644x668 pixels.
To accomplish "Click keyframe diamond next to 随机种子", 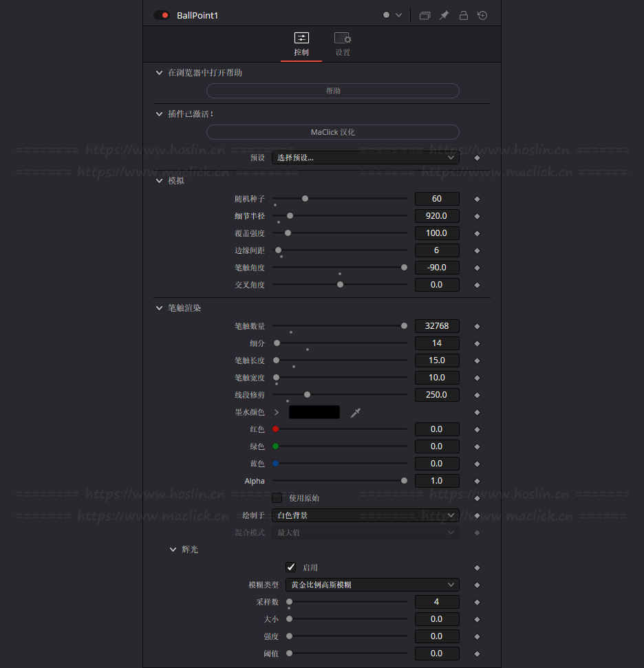I will (477, 200).
